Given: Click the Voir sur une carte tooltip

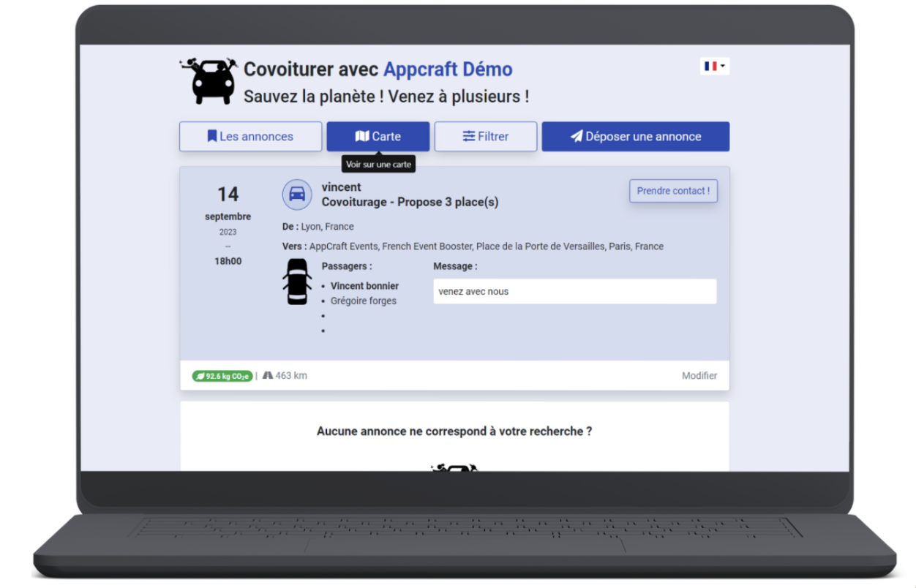Looking at the screenshot, I should 378,165.
